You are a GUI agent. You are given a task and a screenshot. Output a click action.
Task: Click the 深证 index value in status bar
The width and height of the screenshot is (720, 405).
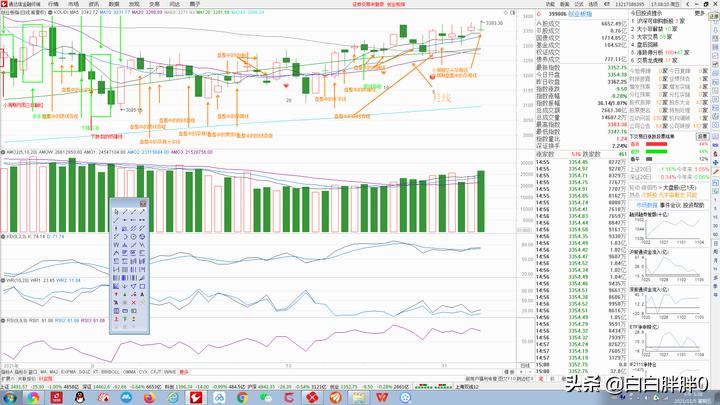pos(103,387)
